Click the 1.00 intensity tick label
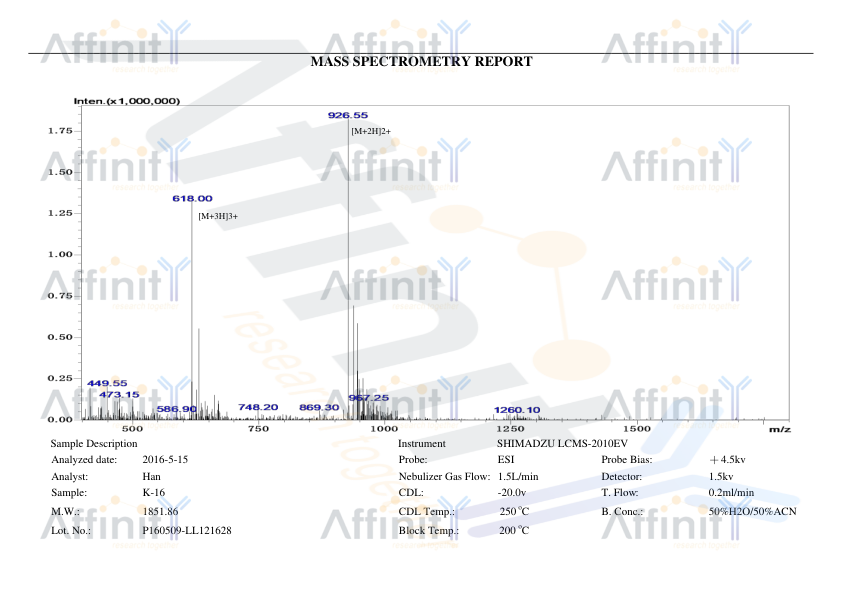 tap(60, 255)
